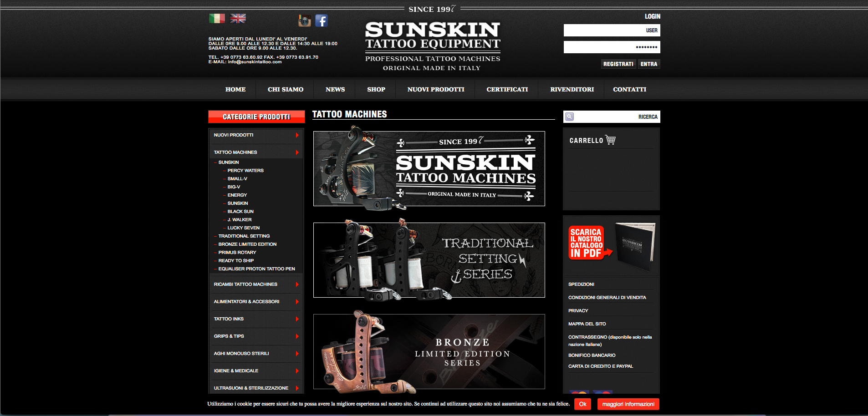Select J. Walker subcategory

point(240,220)
